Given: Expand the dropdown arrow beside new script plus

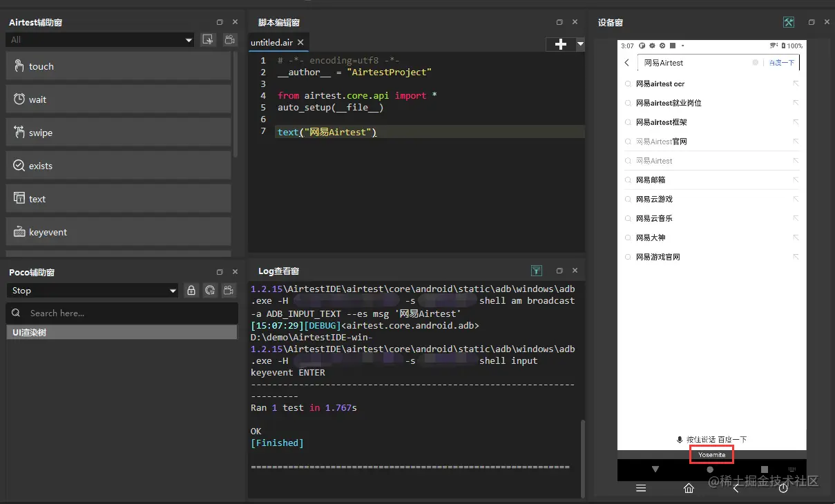Looking at the screenshot, I should click(x=580, y=43).
